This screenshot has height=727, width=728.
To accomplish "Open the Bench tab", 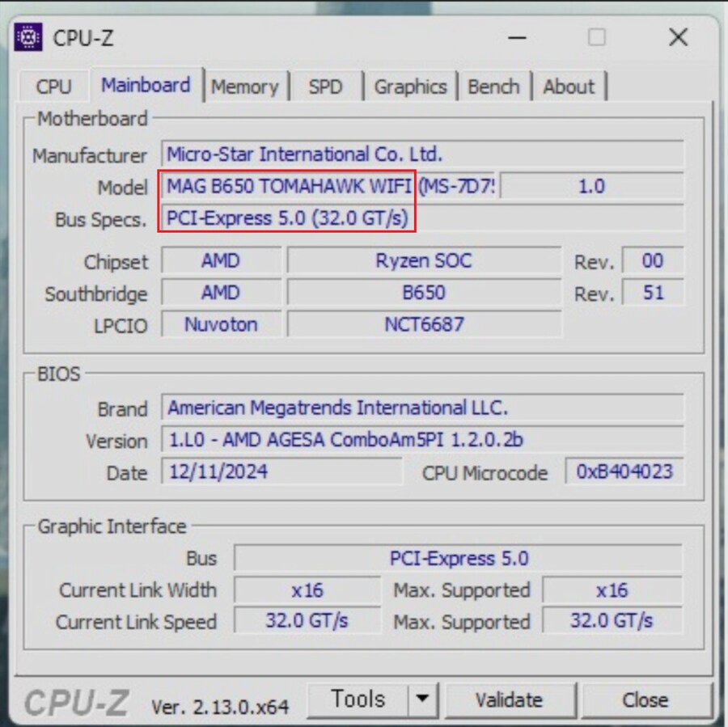I will 493,87.
